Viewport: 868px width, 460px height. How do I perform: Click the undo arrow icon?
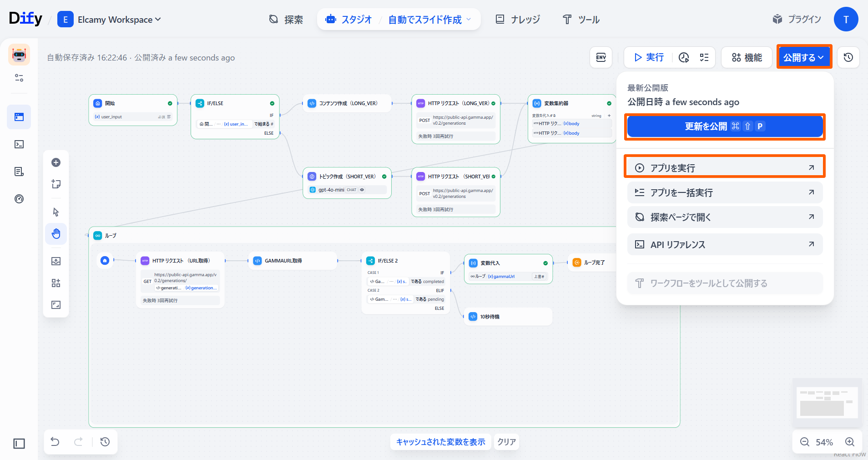55,442
